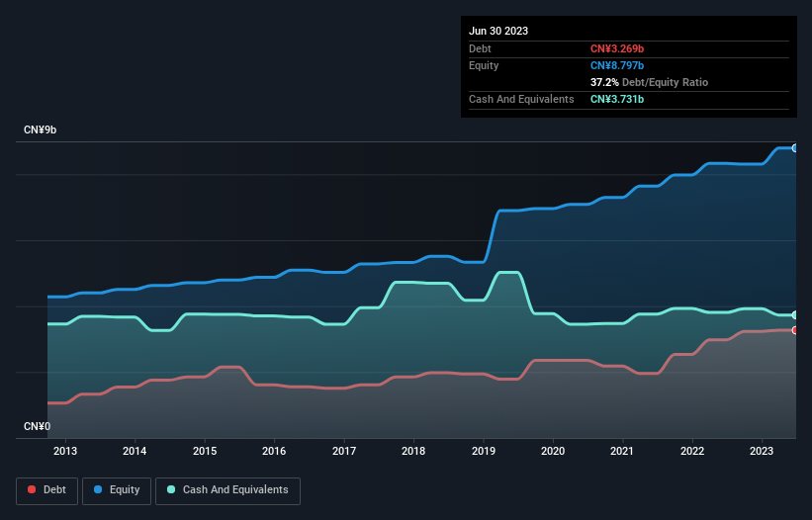Click the blue Equity legend dot
The image size is (812, 520).
[97, 489]
